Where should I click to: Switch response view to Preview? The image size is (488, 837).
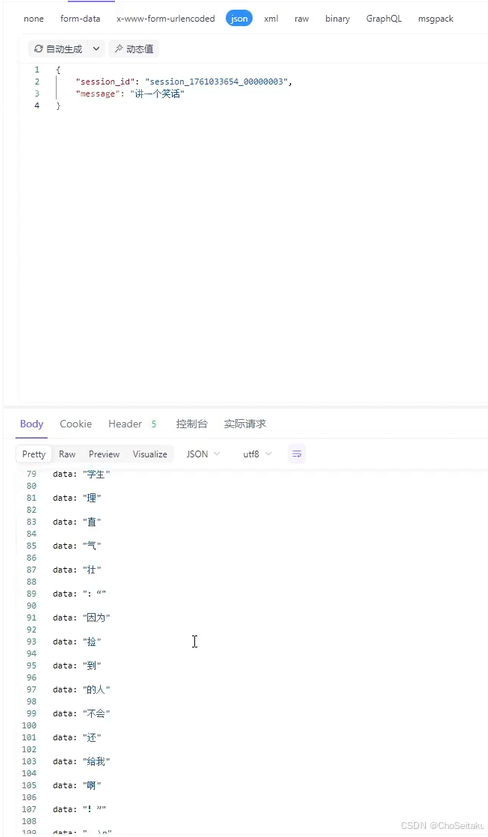(104, 454)
